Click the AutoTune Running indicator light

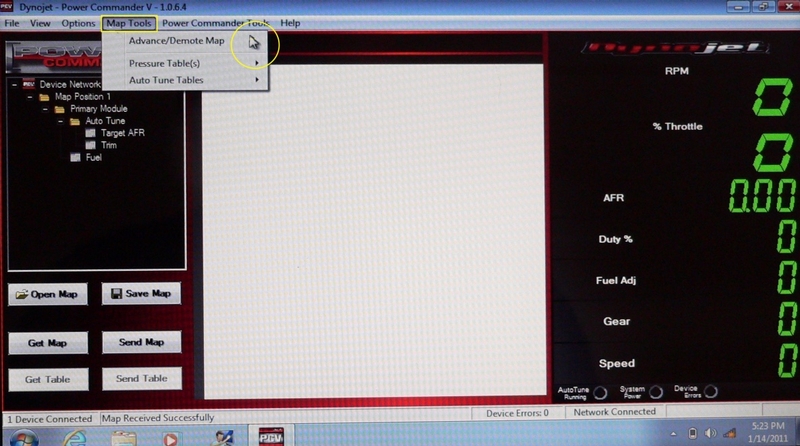601,392
